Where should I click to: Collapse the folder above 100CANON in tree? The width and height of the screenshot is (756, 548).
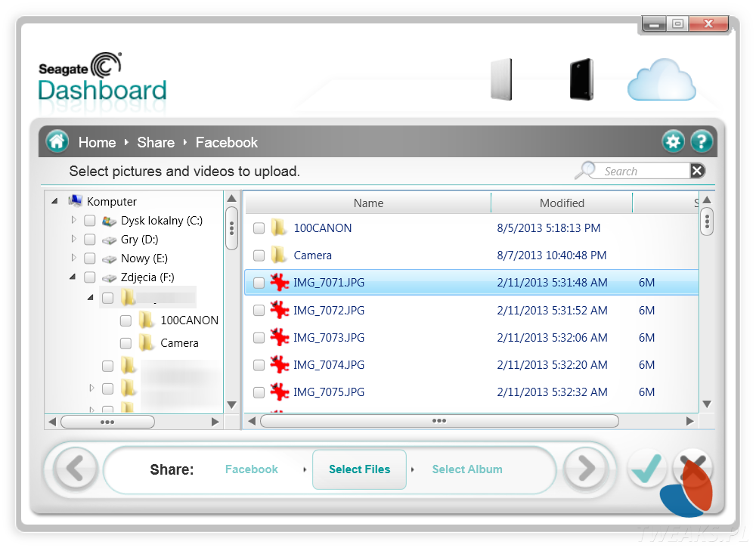point(91,297)
